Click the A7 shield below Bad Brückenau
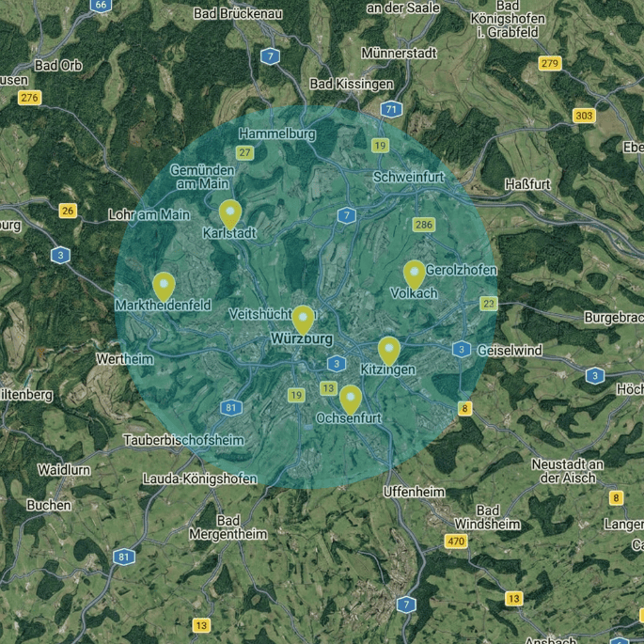644x644 pixels. click(270, 56)
